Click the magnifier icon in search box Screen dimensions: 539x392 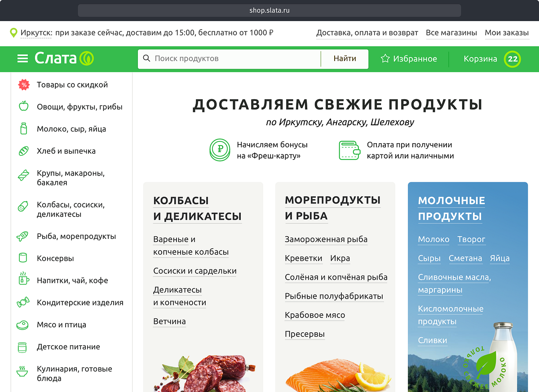pyautogui.click(x=146, y=58)
